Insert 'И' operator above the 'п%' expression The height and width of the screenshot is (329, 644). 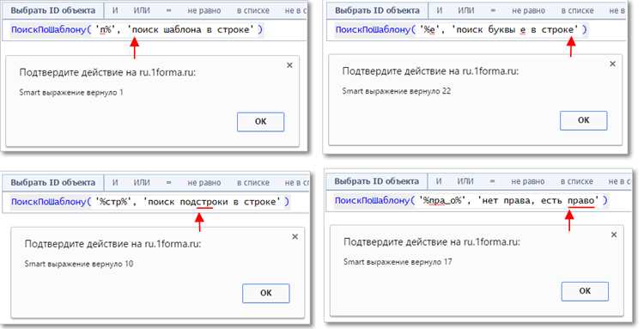point(115,10)
